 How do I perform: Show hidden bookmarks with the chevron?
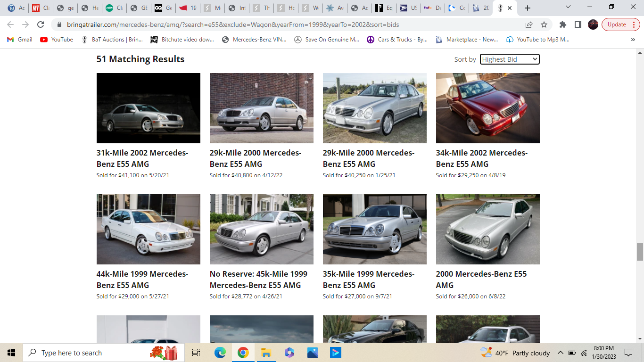633,40
